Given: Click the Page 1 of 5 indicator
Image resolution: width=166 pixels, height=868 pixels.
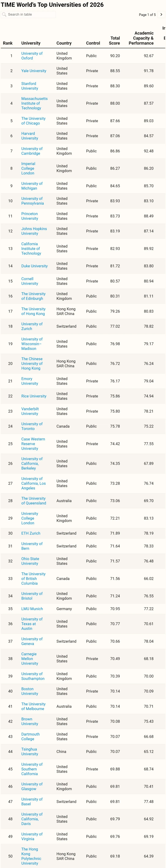Looking at the screenshot, I should click(x=147, y=15).
